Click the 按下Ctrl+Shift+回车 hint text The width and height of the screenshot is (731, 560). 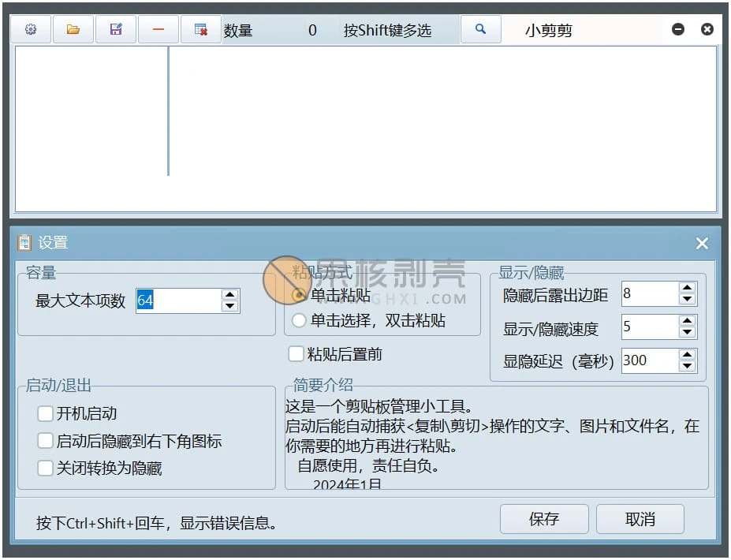pyautogui.click(x=156, y=523)
